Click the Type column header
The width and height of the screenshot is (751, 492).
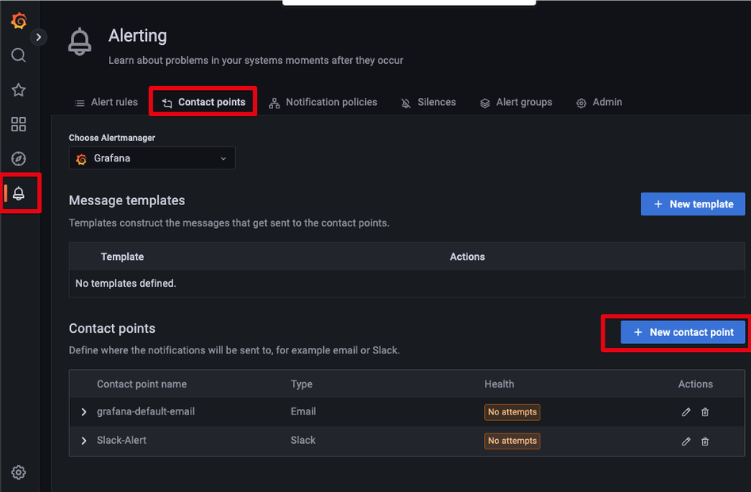301,384
